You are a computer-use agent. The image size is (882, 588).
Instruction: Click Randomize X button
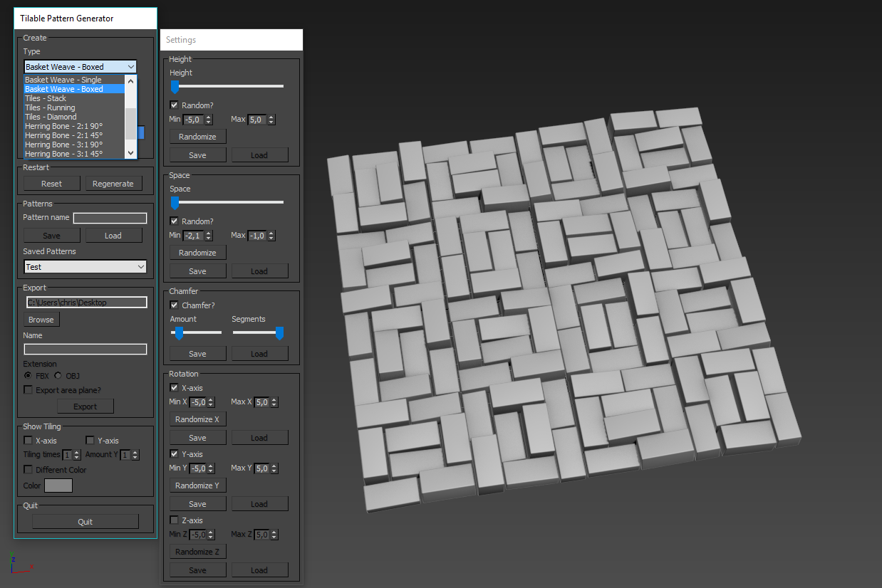point(197,419)
